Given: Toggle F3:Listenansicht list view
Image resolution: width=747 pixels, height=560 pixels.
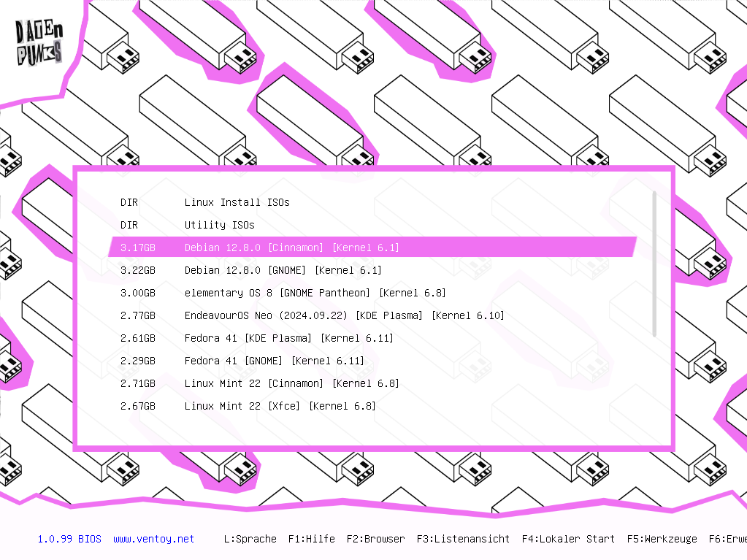Looking at the screenshot, I should pos(463,539).
